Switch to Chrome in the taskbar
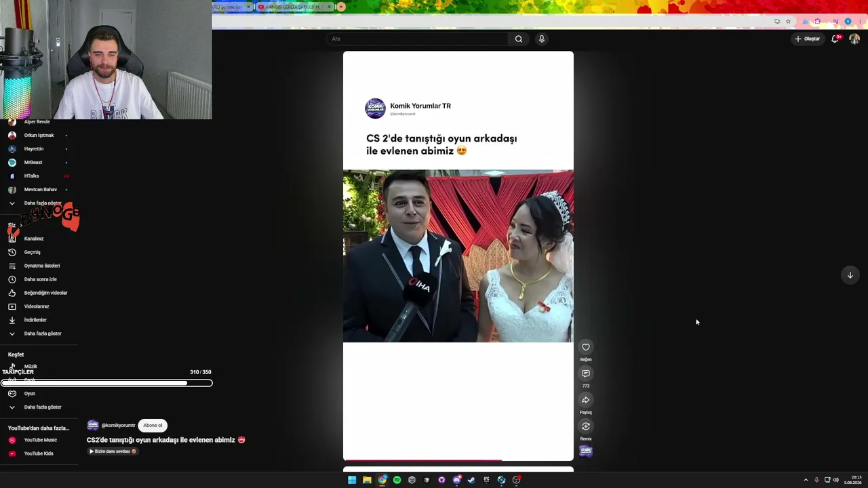This screenshot has height=488, width=868. pos(382,480)
